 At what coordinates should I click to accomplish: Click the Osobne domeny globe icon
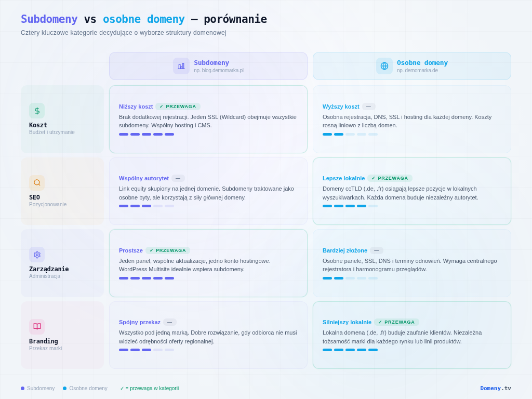384,66
